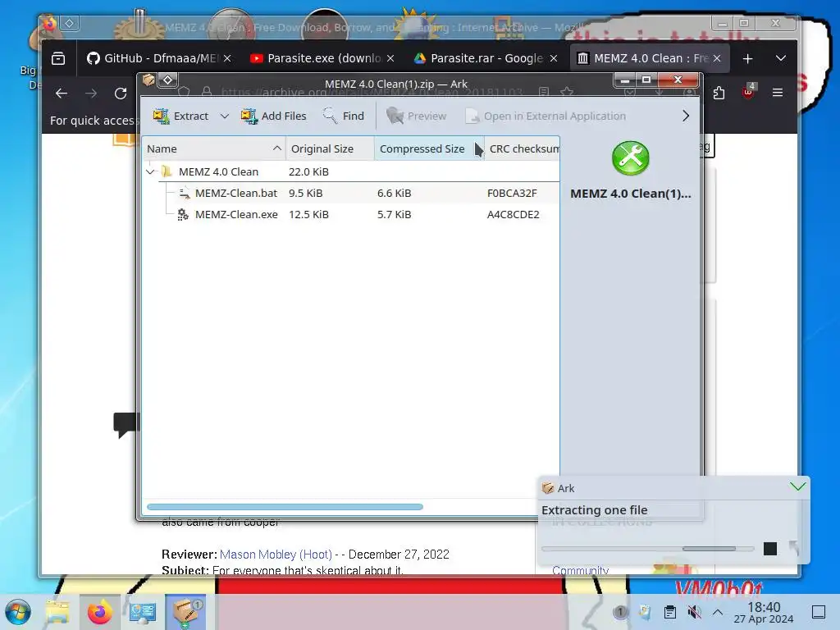Screen dimensions: 840x630
Task: Sort by Compressed Size column
Action: click(429, 149)
